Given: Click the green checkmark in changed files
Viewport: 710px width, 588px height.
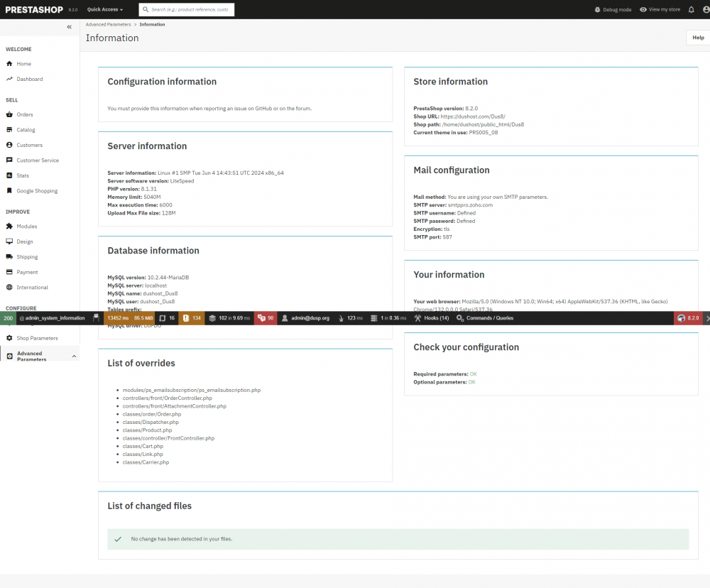Looking at the screenshot, I should 118,539.
